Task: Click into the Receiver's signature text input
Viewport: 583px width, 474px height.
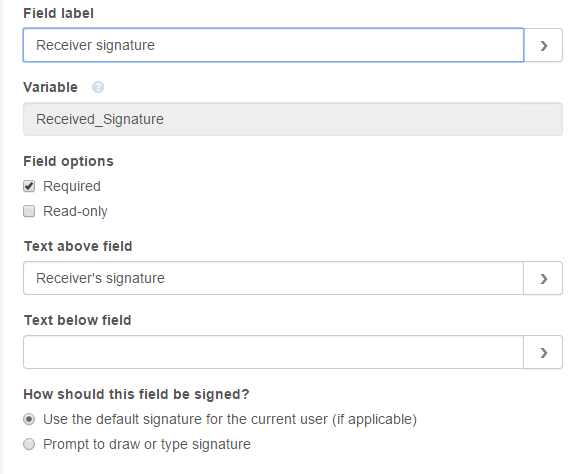Action: click(x=273, y=278)
